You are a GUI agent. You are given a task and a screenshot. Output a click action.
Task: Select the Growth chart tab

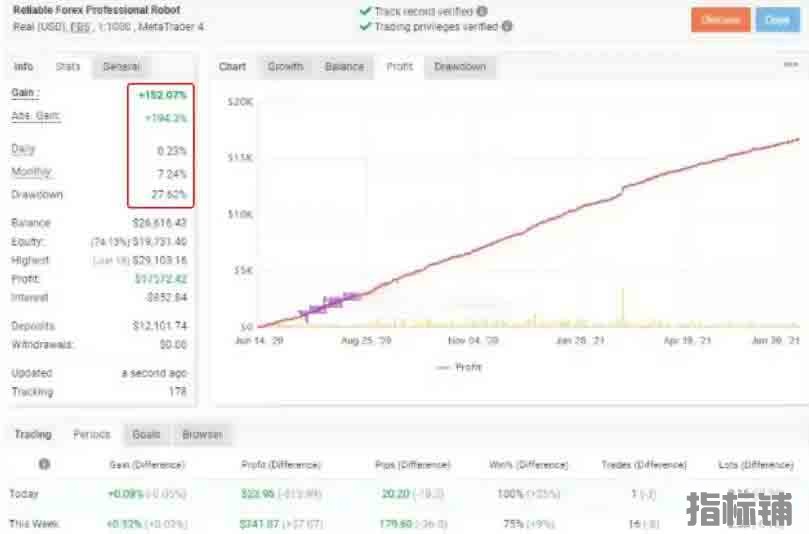285,67
